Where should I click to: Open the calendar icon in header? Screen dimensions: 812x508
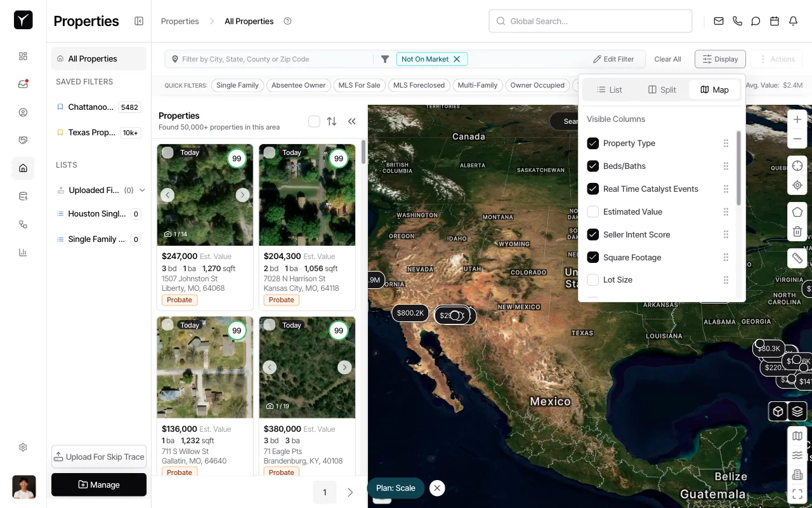click(x=775, y=21)
